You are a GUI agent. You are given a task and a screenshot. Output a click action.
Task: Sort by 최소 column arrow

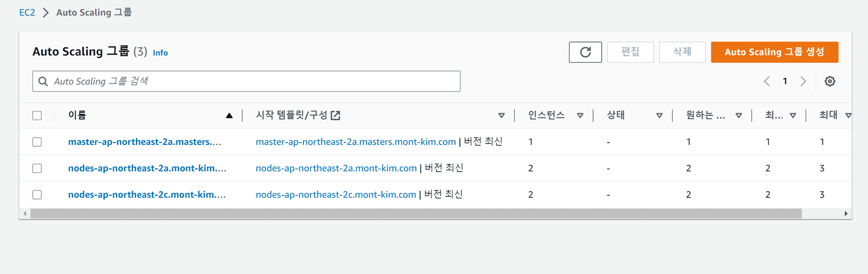pos(793,116)
